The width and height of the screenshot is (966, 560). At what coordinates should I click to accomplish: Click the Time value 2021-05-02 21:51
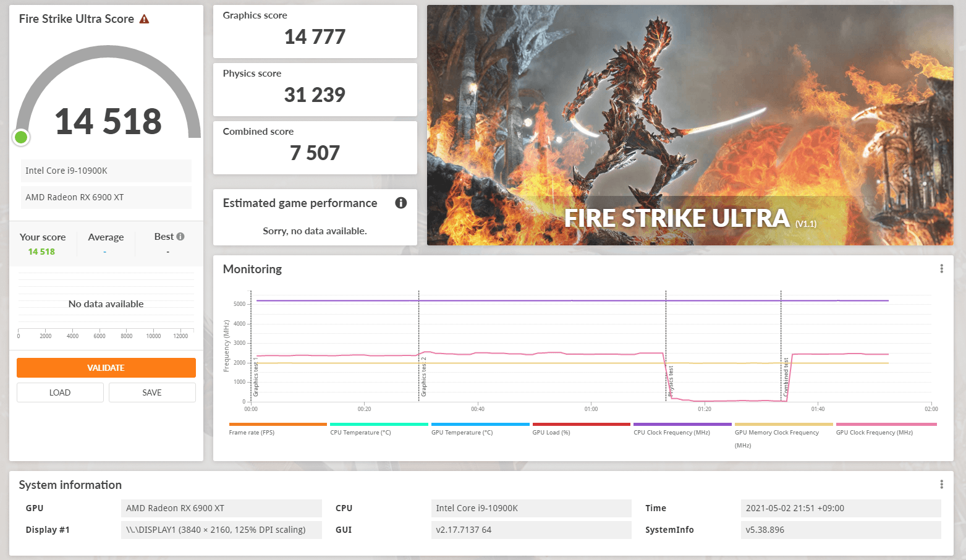(x=841, y=508)
